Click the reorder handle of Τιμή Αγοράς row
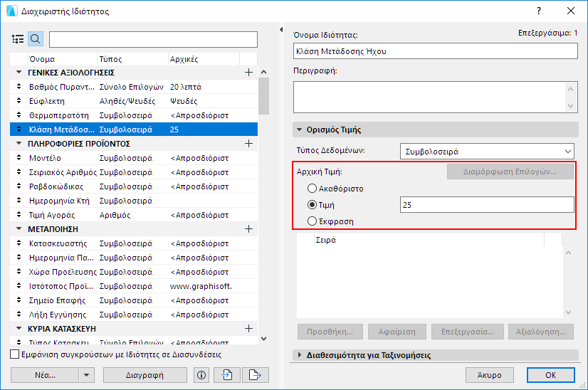This screenshot has height=390, width=588. tap(19, 215)
